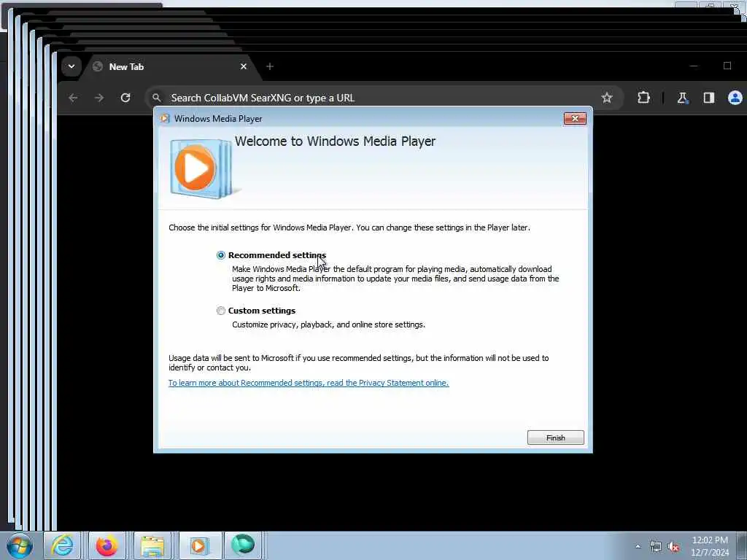Maximize the browser window
This screenshot has height=560, width=747.
tap(727, 66)
